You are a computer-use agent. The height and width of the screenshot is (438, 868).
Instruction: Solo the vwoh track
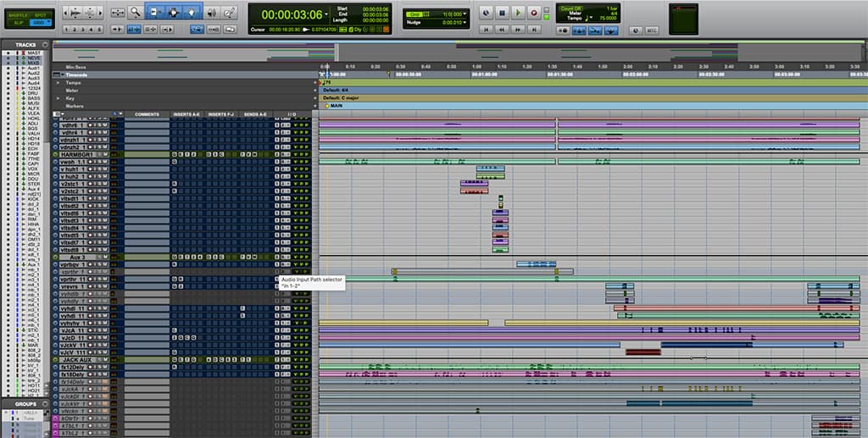point(100,162)
